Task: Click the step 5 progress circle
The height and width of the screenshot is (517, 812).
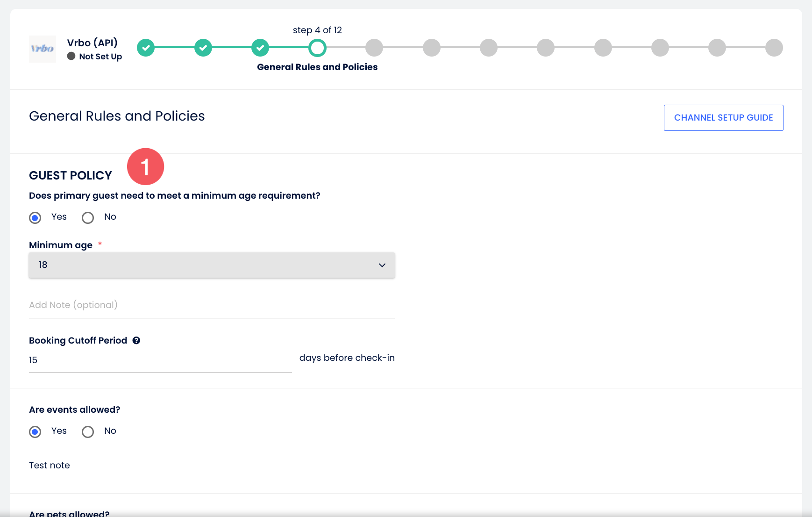Action: coord(374,48)
